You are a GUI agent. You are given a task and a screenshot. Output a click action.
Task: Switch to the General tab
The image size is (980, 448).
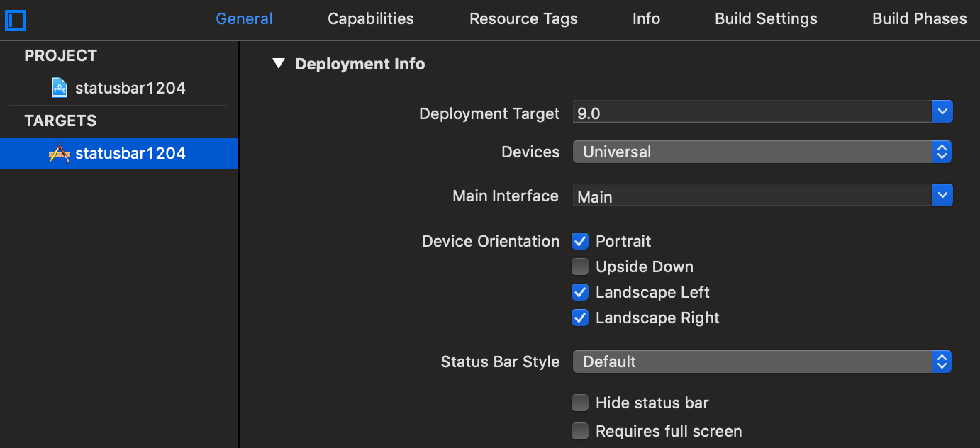point(244,19)
